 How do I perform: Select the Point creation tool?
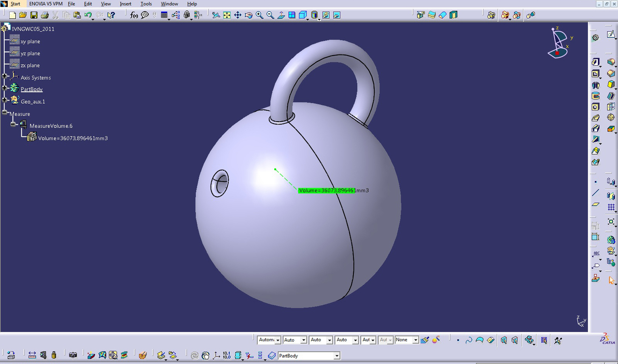coord(595,182)
